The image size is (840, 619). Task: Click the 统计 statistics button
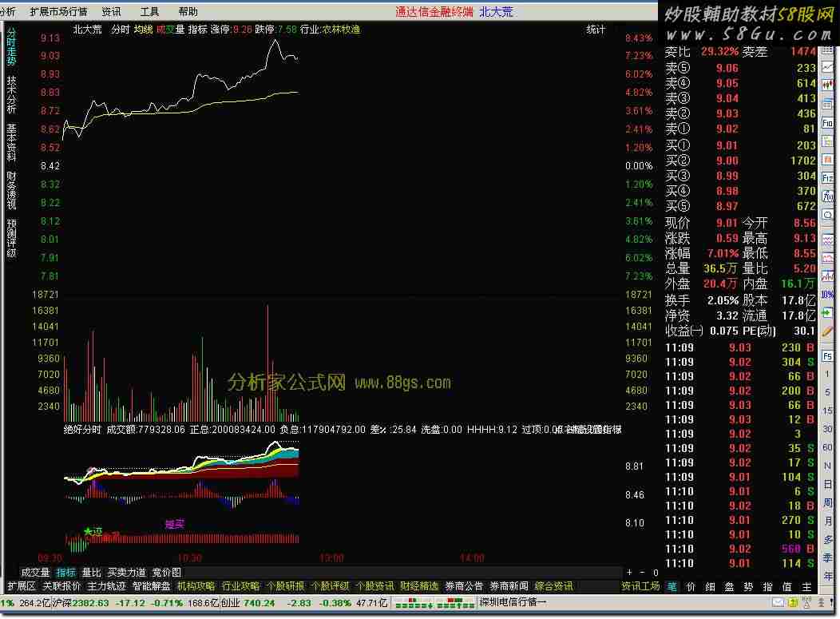[x=595, y=30]
